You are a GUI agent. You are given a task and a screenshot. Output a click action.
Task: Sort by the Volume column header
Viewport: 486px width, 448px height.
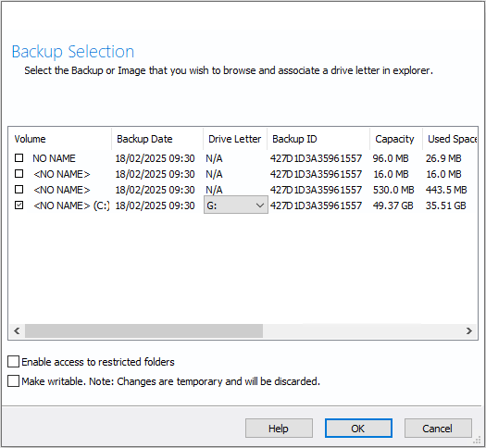click(x=60, y=139)
